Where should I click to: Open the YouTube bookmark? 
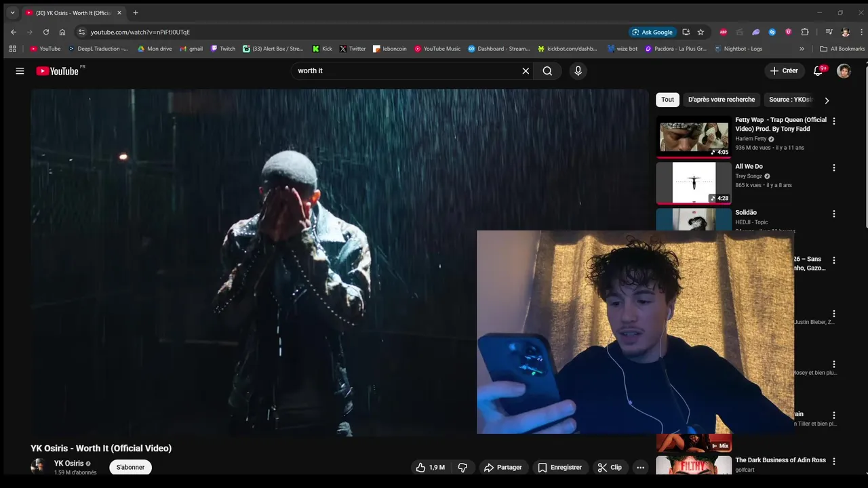point(45,49)
